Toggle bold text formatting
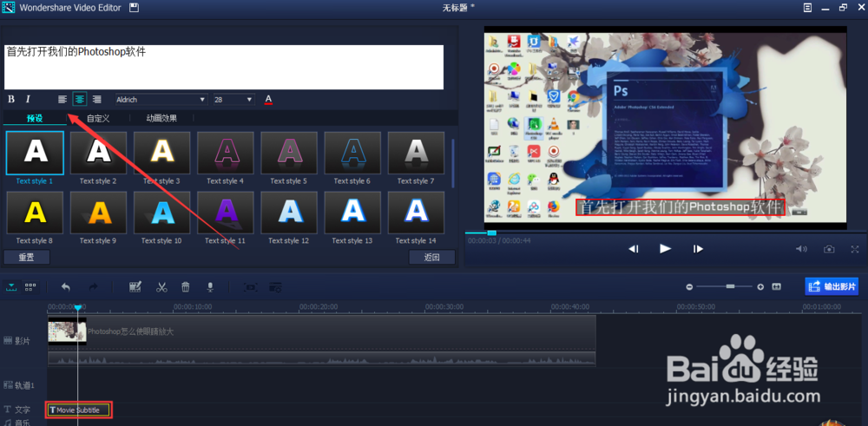Screen dimensions: 868x426 (11, 100)
